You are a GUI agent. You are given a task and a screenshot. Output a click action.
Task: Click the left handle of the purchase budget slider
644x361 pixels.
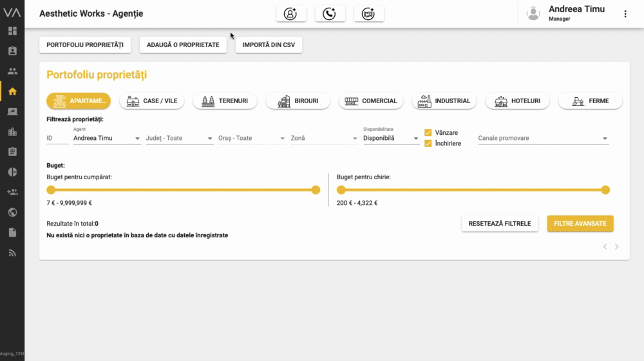51,190
